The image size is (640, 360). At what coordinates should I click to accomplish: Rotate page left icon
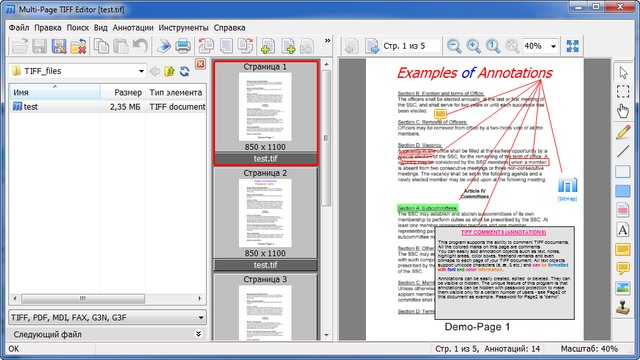pyautogui.click(x=206, y=46)
